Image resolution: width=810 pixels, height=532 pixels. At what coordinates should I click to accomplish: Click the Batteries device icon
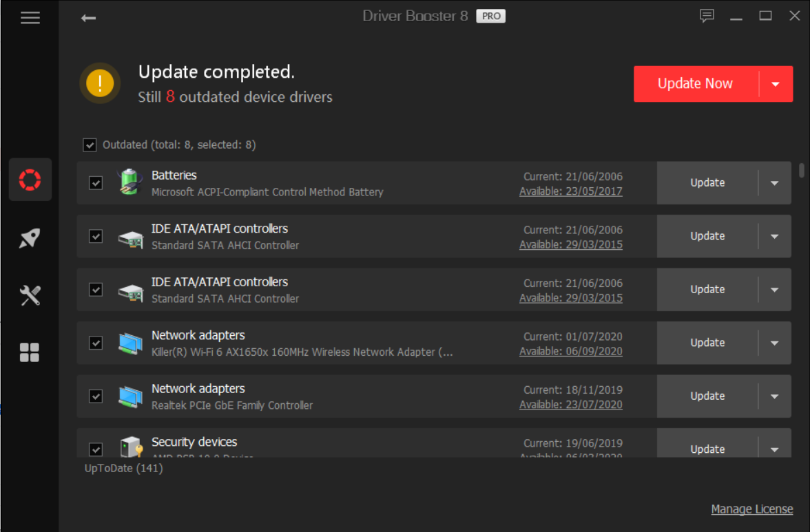point(129,182)
